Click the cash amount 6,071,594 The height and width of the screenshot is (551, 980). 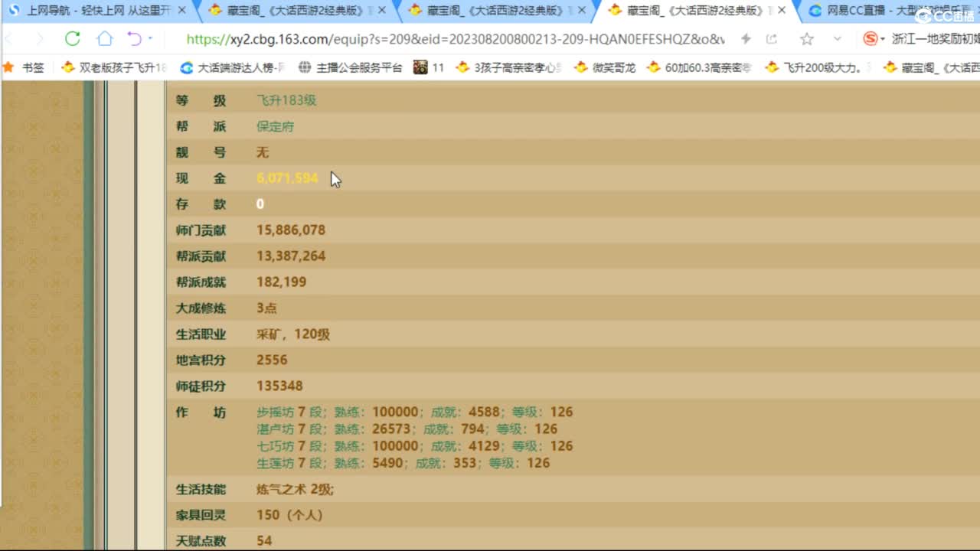coord(287,178)
